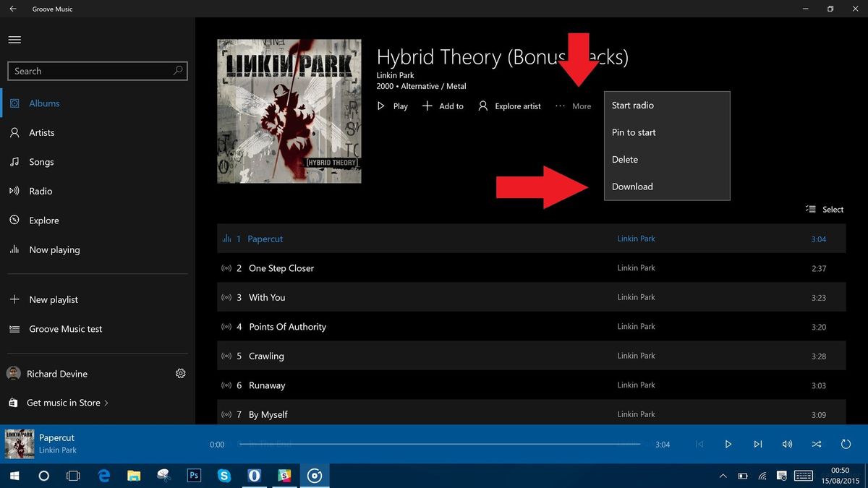Click the Groove Music icon on taskbar

315,475
